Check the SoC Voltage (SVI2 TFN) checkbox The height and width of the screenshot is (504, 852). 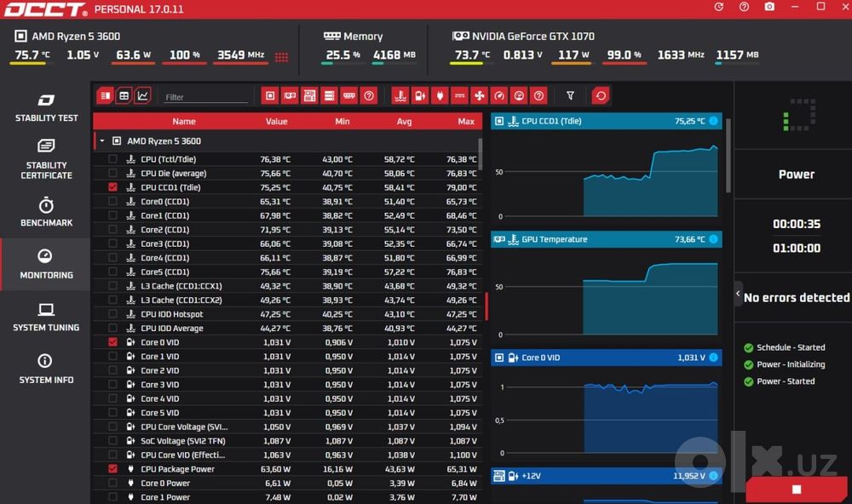pos(112,440)
